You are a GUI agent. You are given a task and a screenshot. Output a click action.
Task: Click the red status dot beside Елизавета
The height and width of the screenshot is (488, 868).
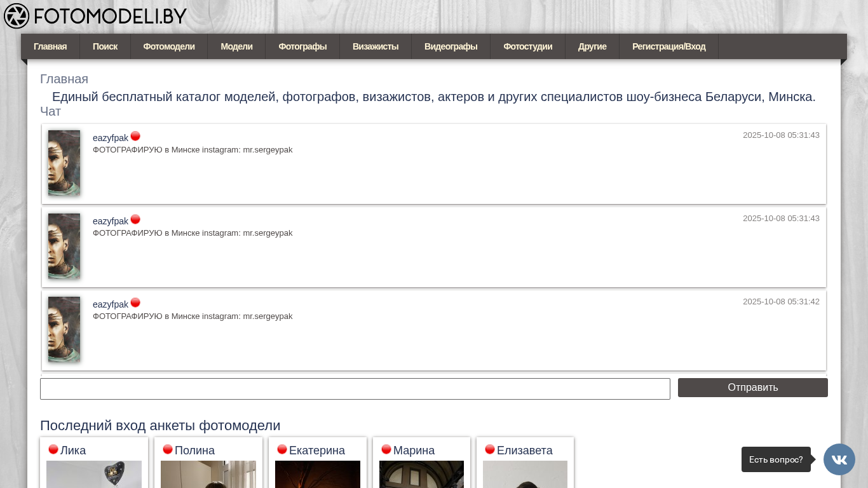click(490, 449)
